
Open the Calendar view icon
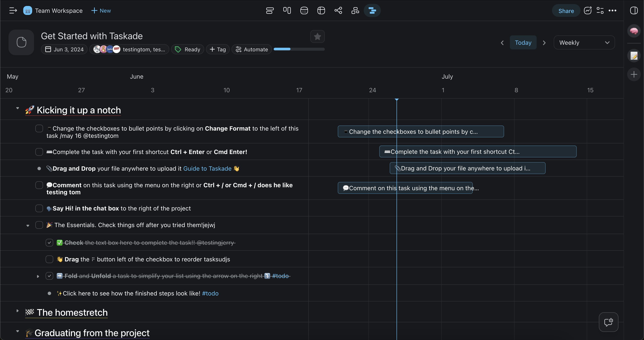[x=304, y=10]
